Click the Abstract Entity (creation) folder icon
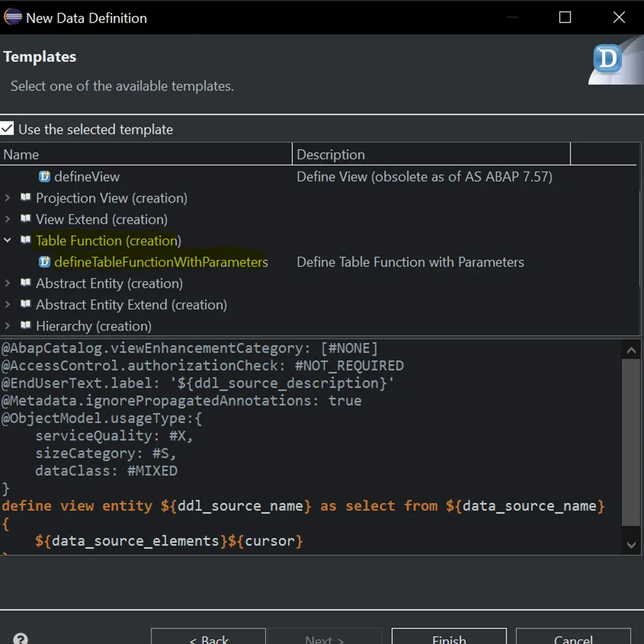Viewport: 644px width, 644px height. click(x=26, y=283)
